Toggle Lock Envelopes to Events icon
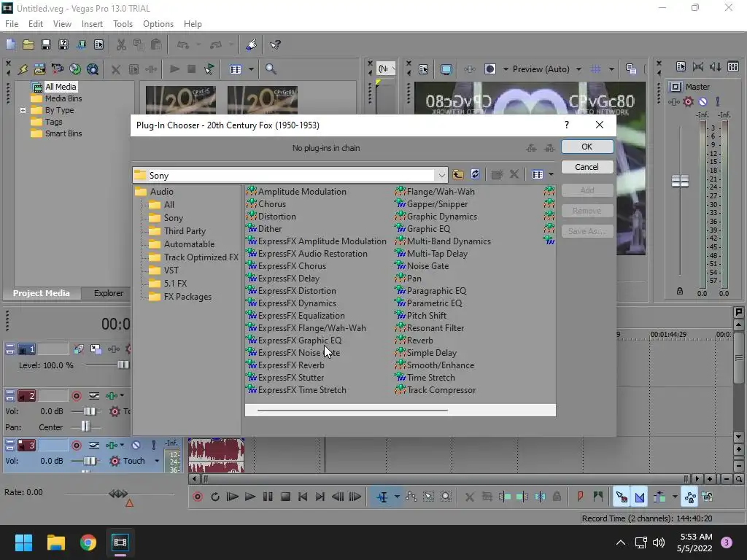This screenshot has width=747, height=560. coord(690,497)
